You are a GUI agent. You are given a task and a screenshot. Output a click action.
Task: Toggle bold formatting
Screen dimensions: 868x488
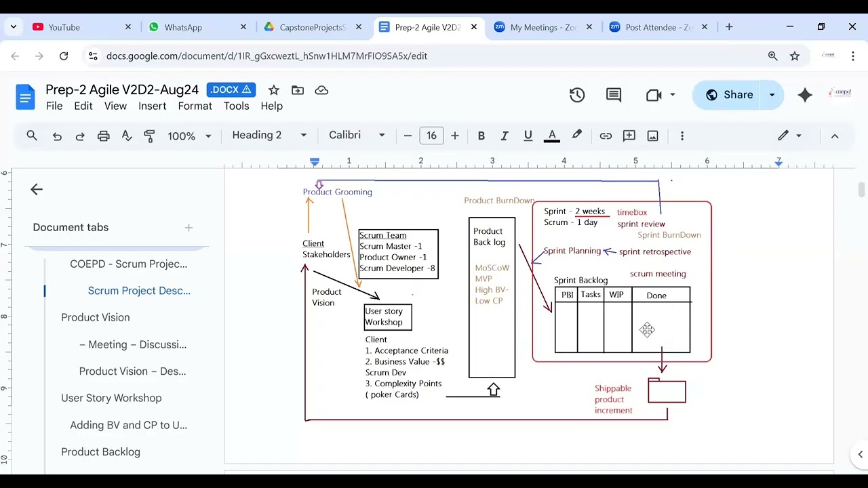tap(481, 136)
